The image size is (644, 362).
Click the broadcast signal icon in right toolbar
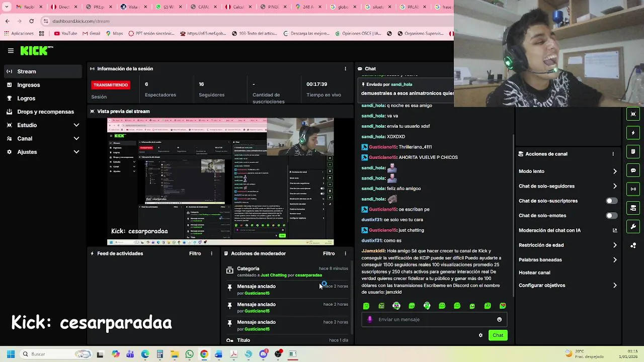[633, 189]
